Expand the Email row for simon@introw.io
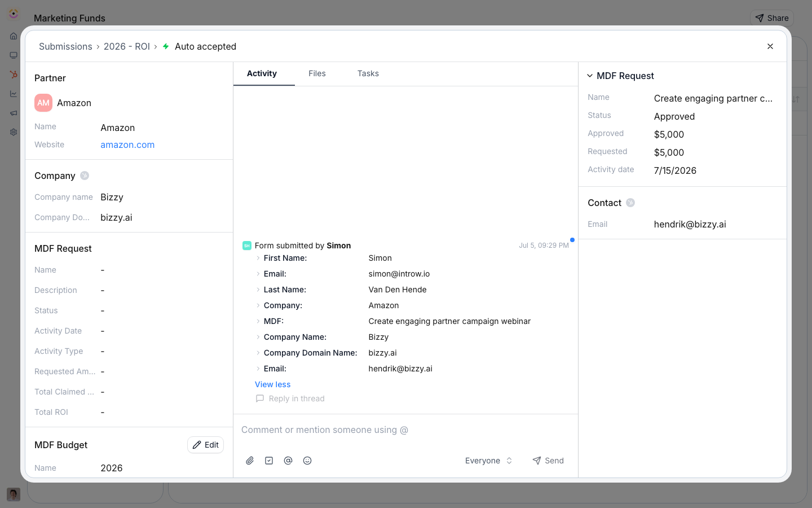Screen dimensions: 812x508 tap(258, 274)
